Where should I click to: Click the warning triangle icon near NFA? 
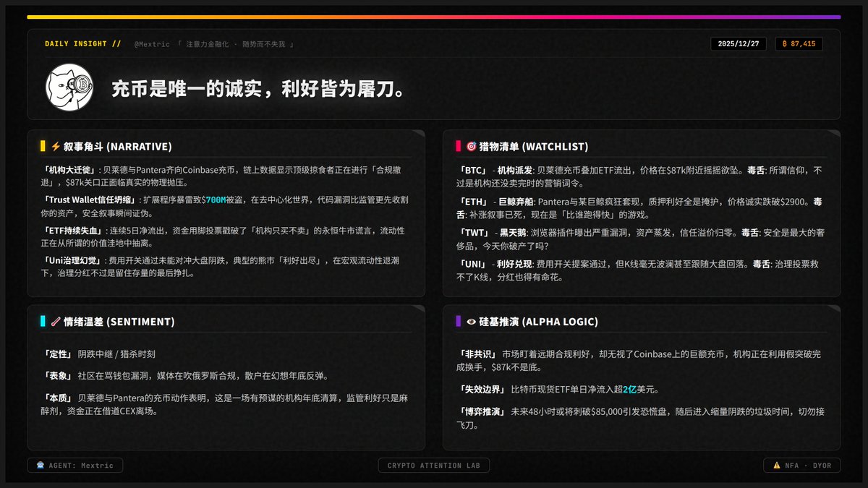[x=777, y=466]
